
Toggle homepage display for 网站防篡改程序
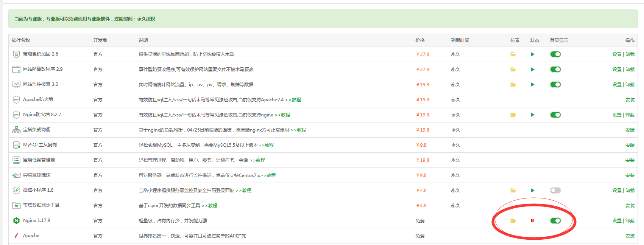coord(555,70)
